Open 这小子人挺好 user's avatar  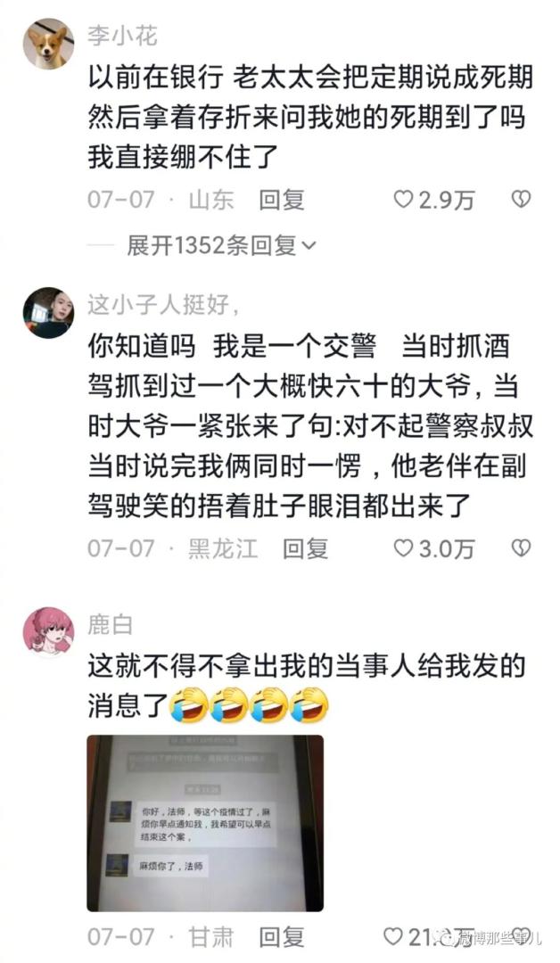click(x=48, y=313)
